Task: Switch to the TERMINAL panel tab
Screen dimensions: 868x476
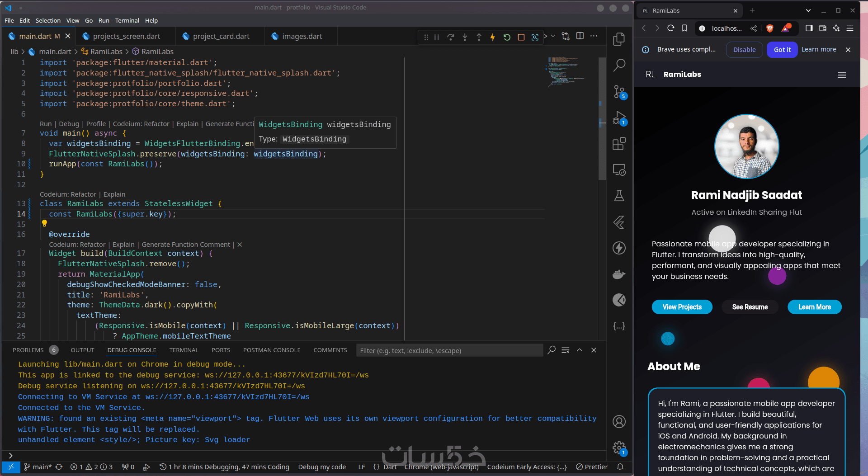Action: pos(184,350)
